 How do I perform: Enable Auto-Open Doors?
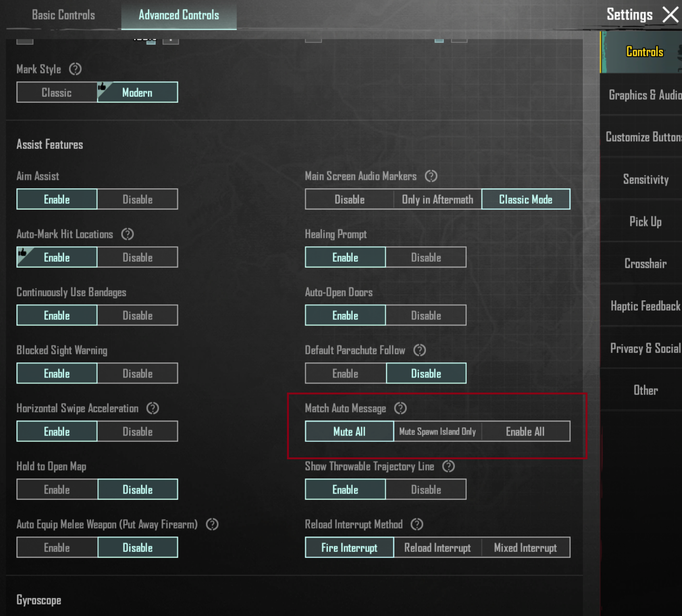click(x=345, y=315)
